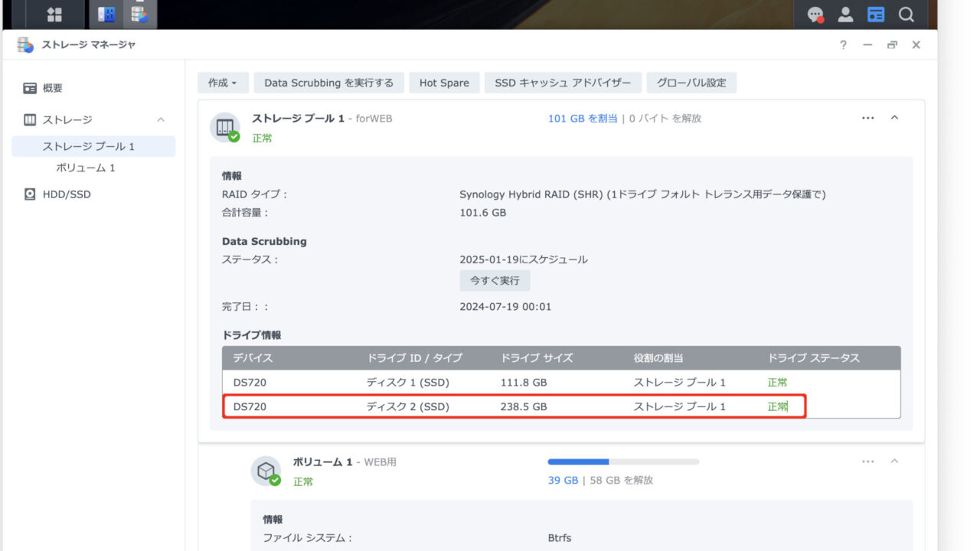
Task: Click the ストレージ sidebar icon
Action: (30, 120)
